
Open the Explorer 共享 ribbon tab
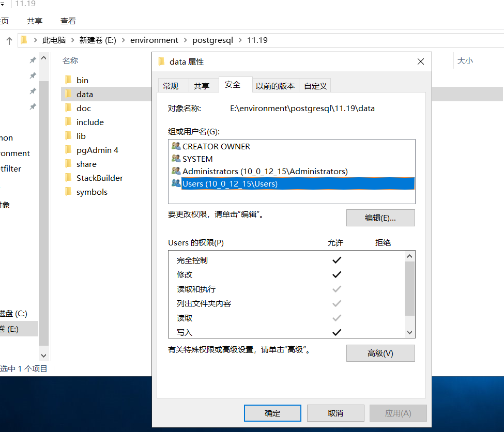tap(35, 21)
